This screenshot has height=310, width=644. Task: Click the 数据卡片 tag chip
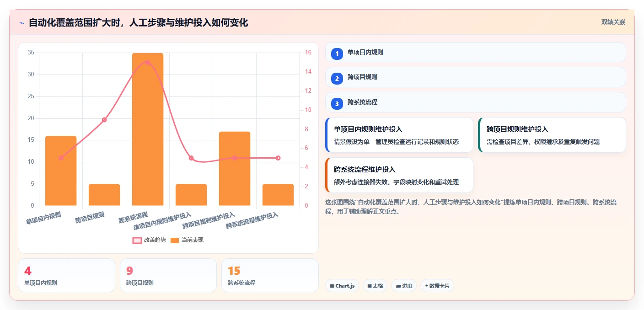(437, 286)
